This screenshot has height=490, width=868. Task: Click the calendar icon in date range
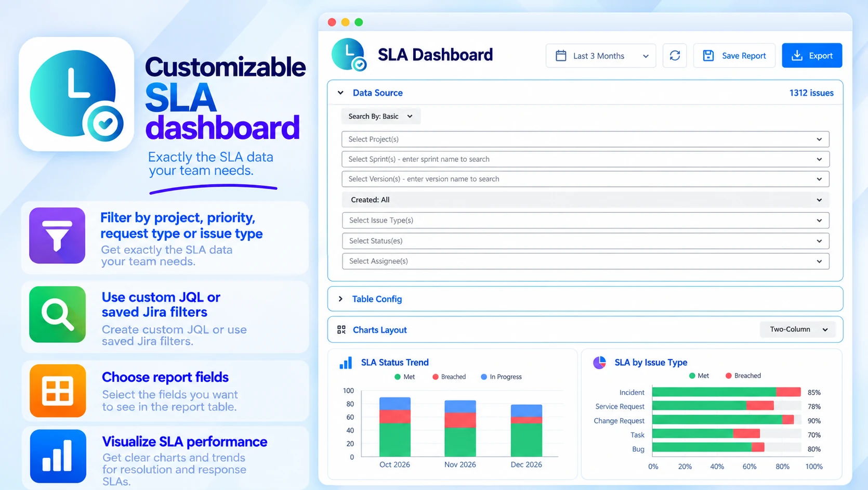561,56
